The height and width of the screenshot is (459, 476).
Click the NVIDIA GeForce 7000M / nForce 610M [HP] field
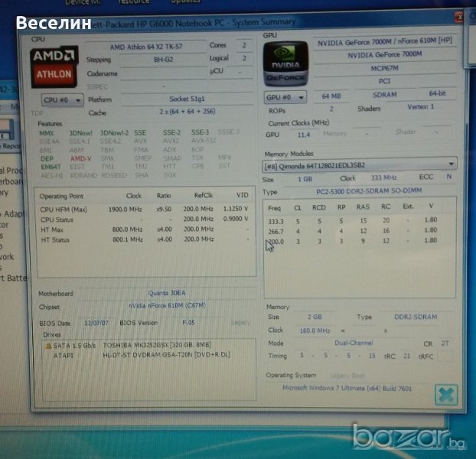[385, 41]
